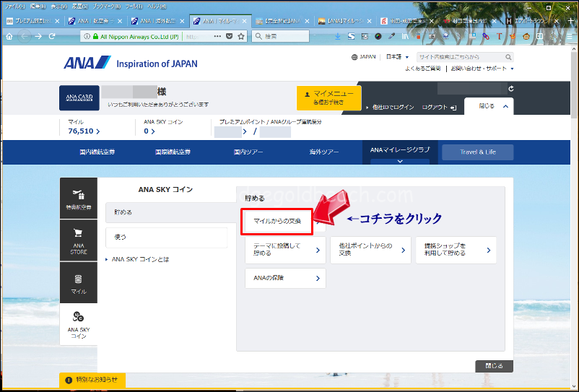
Task: Click テーマに投稿して貯める button
Action: (285, 250)
